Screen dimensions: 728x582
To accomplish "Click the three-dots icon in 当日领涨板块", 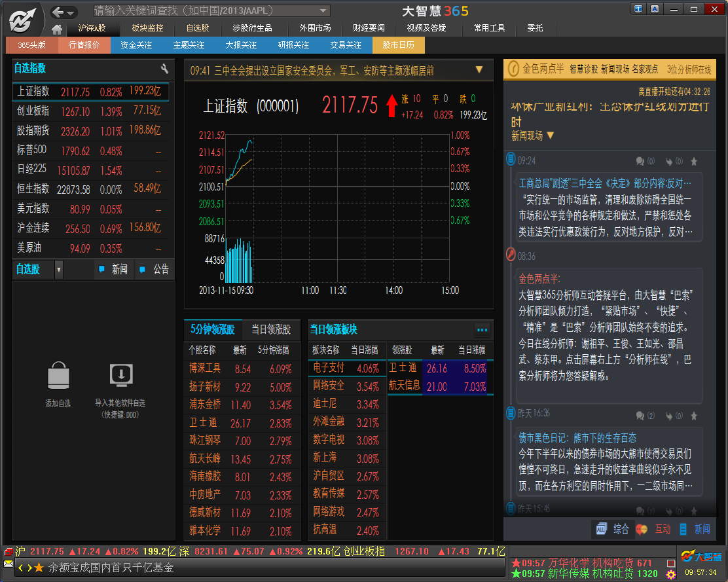I will (x=482, y=330).
